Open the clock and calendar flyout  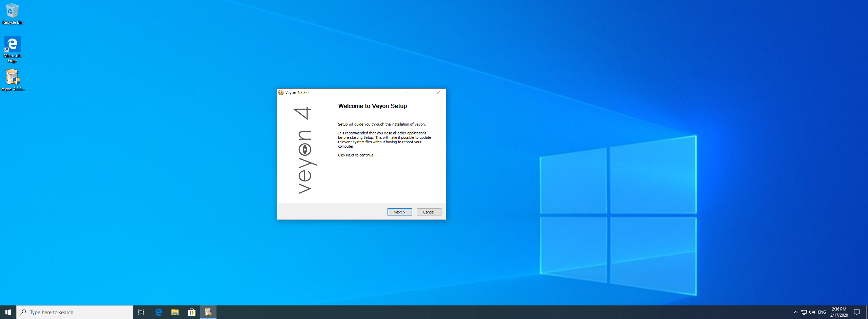coord(839,312)
